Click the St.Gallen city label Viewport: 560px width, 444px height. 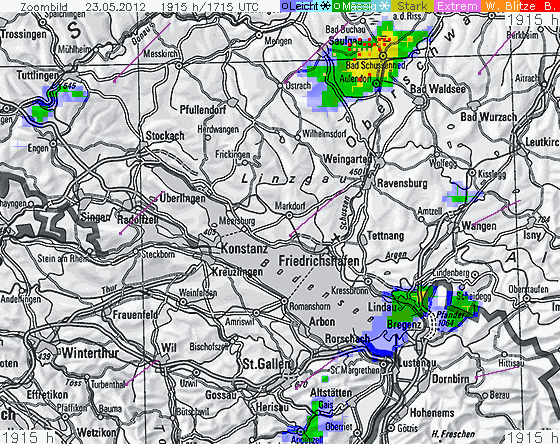266,364
